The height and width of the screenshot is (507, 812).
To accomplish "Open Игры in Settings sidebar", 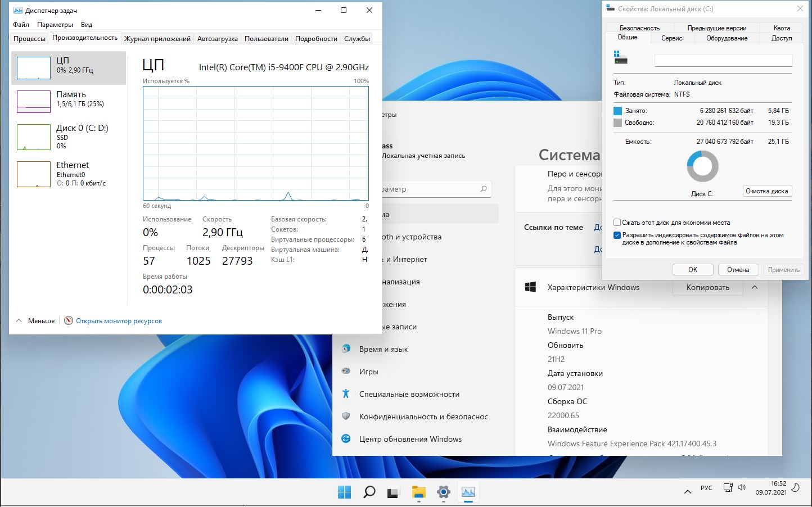I will [x=369, y=372].
